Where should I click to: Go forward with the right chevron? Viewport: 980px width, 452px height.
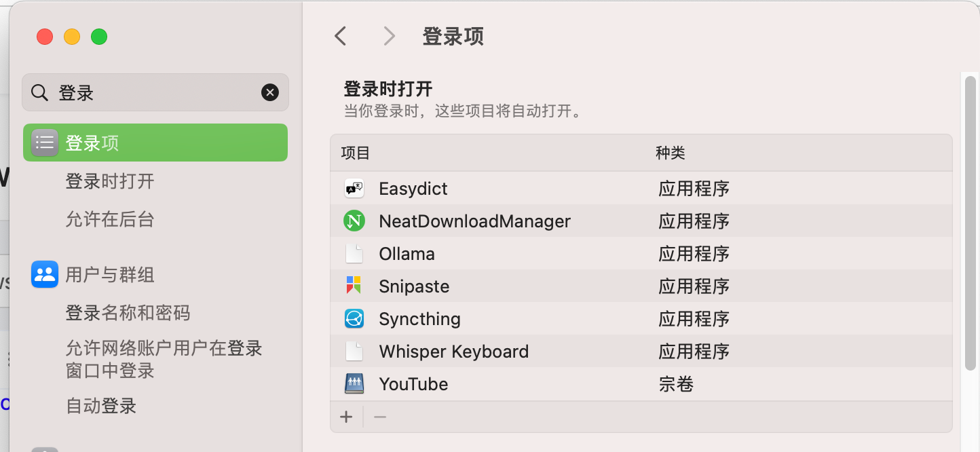click(x=389, y=36)
